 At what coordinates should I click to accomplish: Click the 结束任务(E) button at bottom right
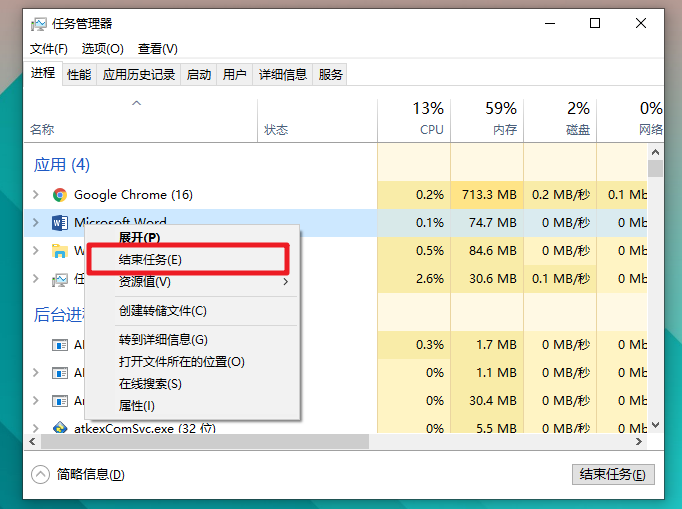pos(612,474)
